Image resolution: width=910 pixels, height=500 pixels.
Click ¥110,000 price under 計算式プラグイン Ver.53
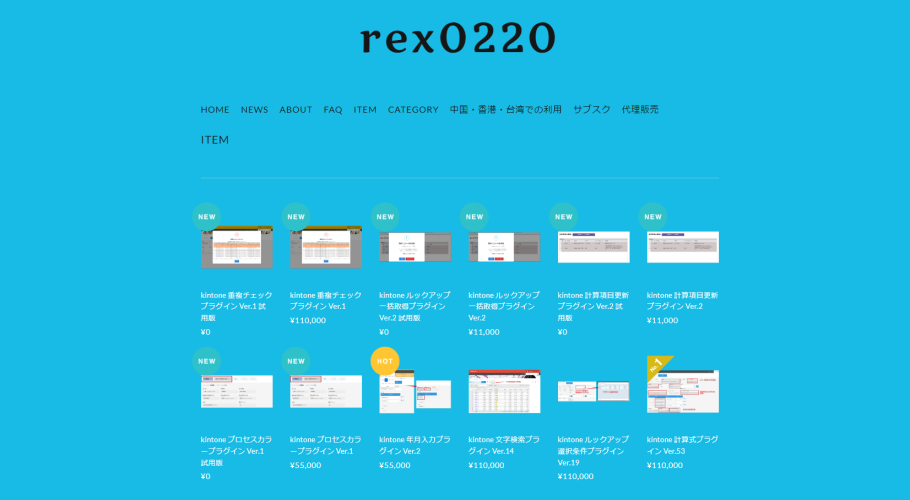click(665, 465)
